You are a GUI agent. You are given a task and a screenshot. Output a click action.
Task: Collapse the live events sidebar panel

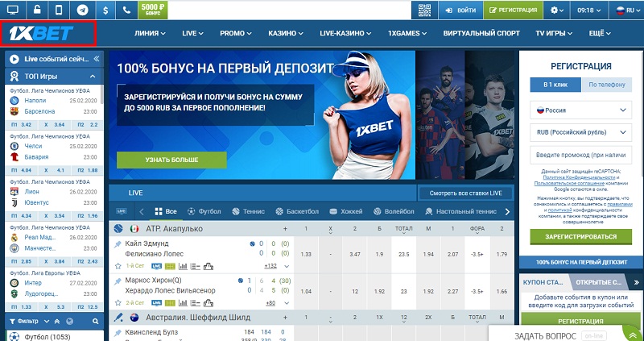click(x=97, y=59)
